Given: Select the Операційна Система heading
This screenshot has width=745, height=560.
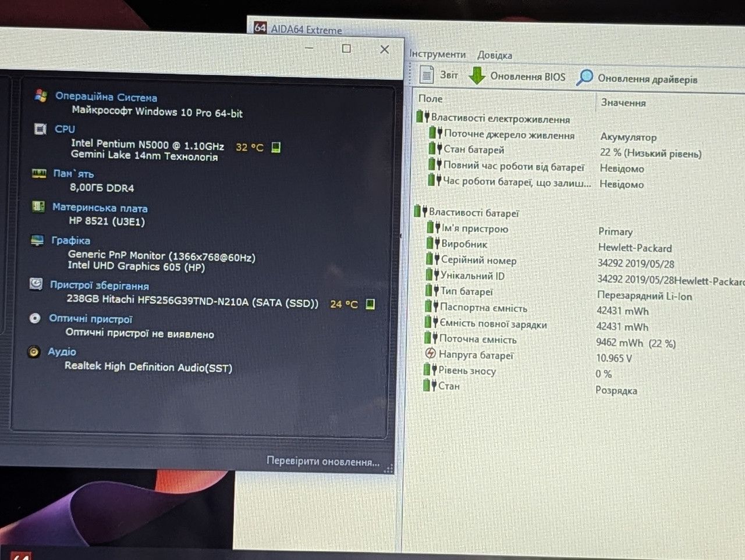Looking at the screenshot, I should 106,97.
